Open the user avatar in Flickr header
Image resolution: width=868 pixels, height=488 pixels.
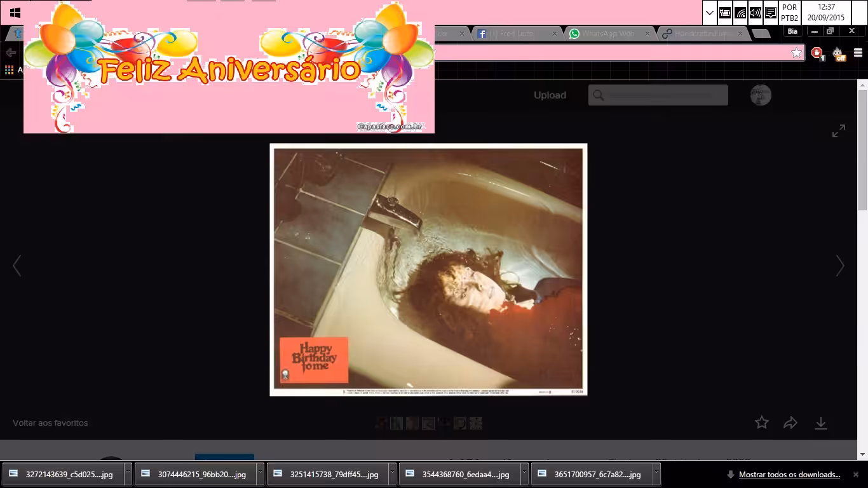(x=761, y=95)
